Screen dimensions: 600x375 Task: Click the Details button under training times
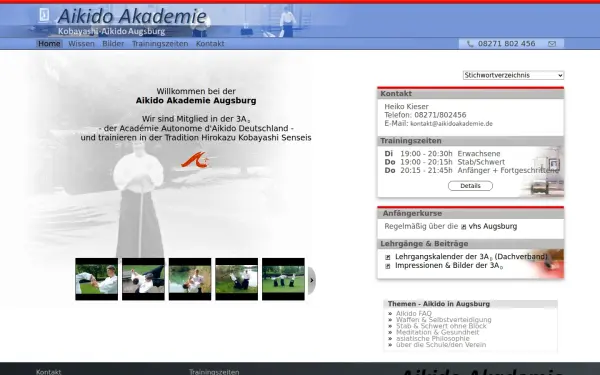470,186
